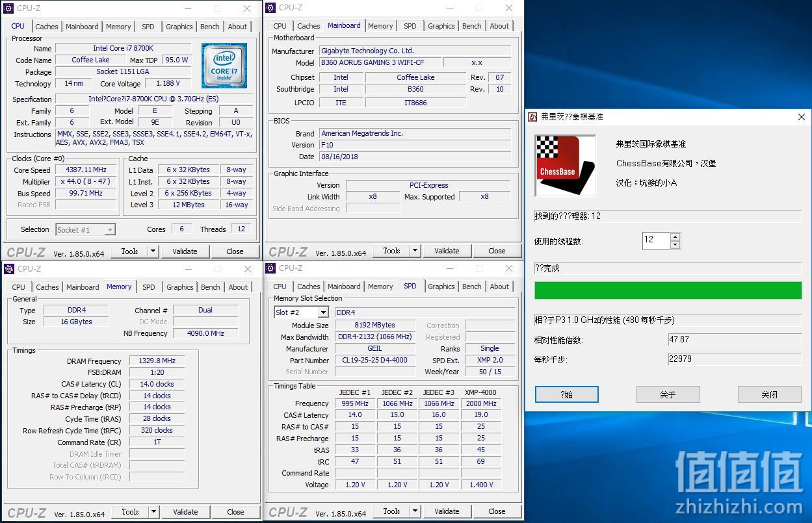Expand the Tools dropdown arrow in the Memory window

tap(153, 512)
